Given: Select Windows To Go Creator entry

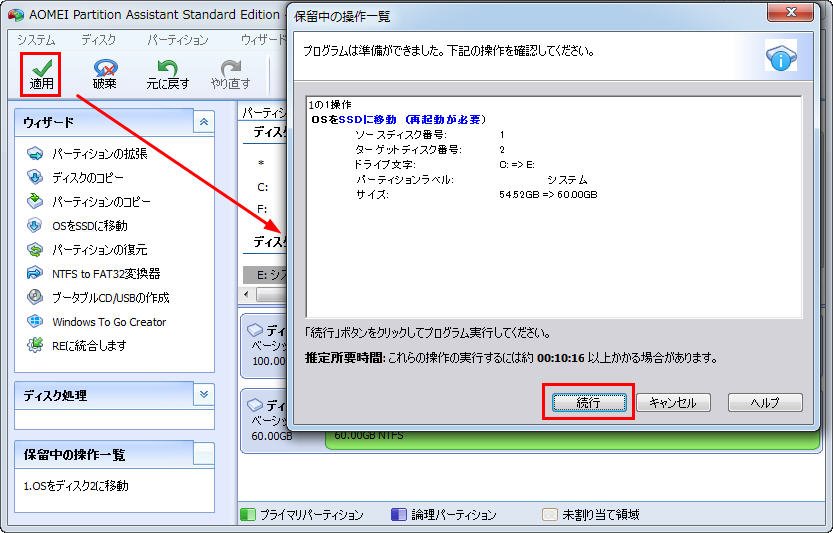Looking at the screenshot, I should click(x=109, y=322).
